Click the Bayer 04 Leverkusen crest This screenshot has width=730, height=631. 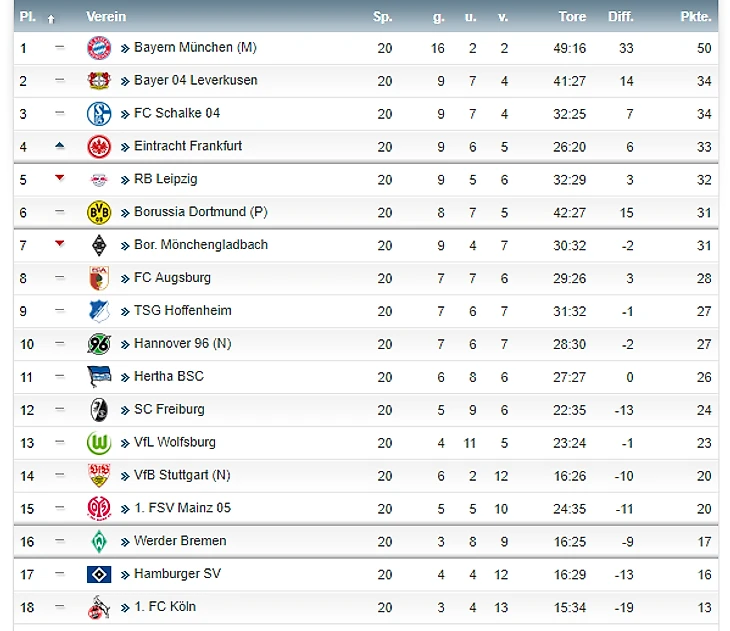pyautogui.click(x=99, y=81)
